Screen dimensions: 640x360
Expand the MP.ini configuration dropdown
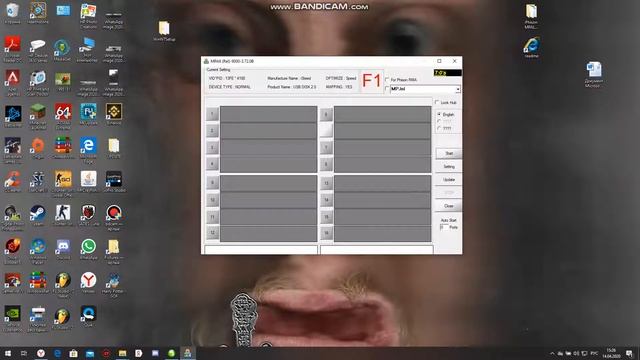458,89
